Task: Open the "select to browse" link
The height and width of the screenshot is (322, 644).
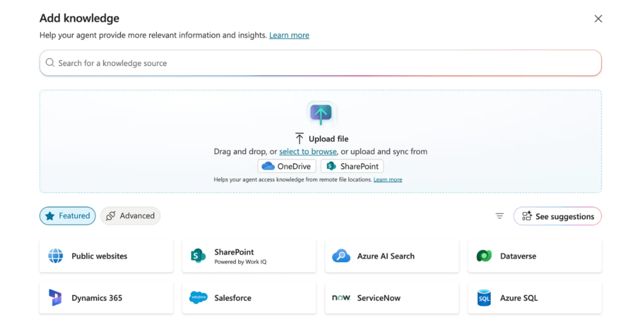Action: 308,151
